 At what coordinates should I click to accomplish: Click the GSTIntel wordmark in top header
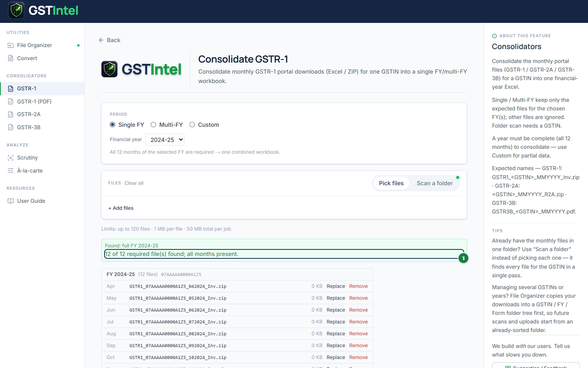pos(53,10)
